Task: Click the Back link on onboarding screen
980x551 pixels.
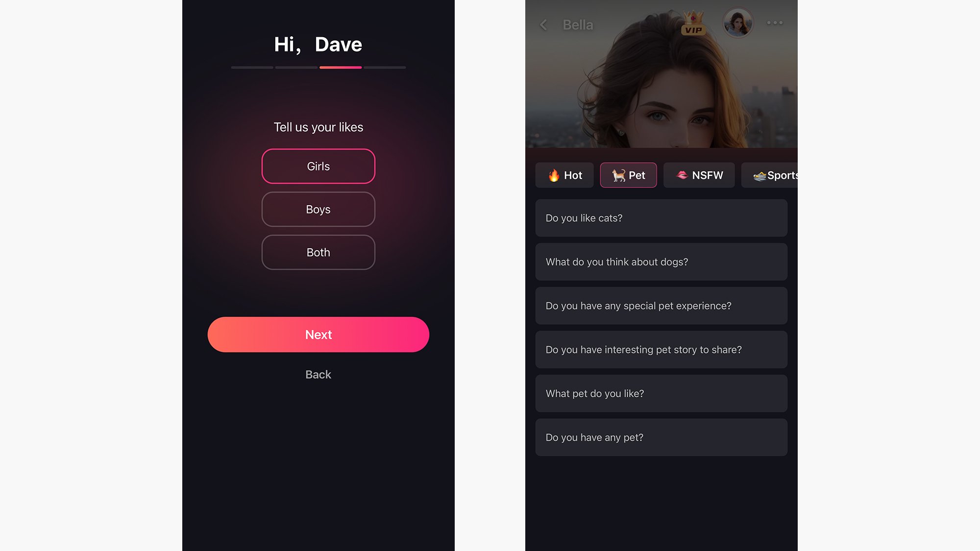Action: [x=318, y=374]
